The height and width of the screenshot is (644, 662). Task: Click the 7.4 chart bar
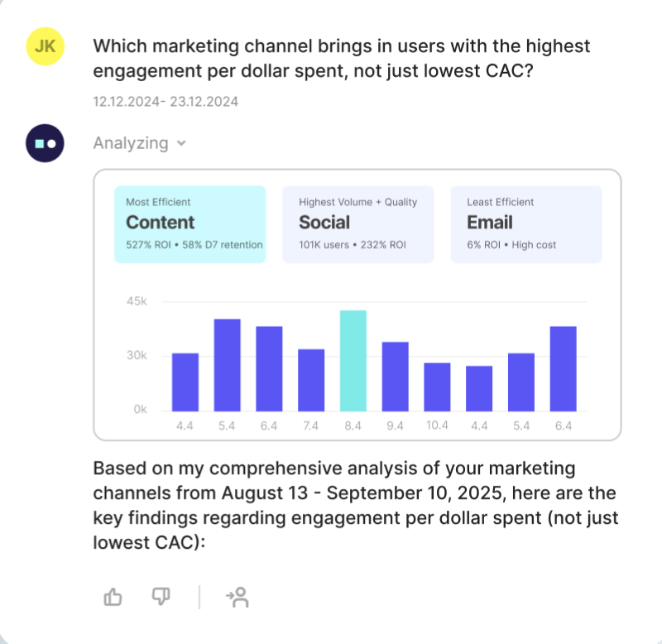(x=311, y=380)
